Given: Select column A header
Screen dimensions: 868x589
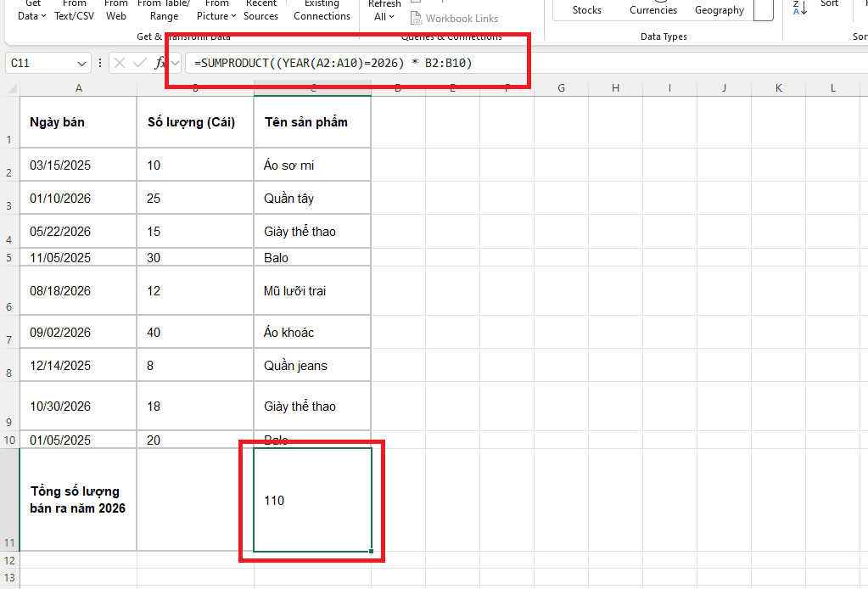Looking at the screenshot, I should click(79, 88).
